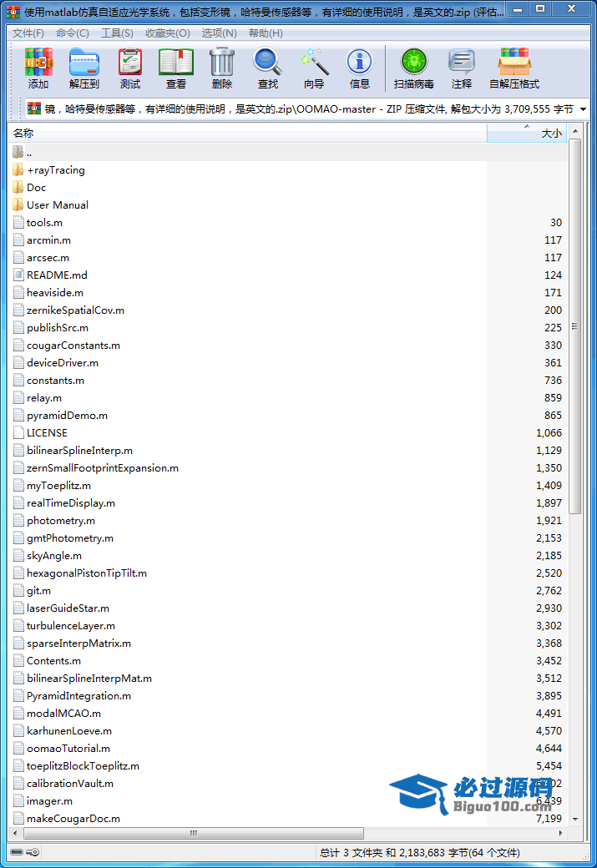Screen dimensions: 597x868
Task: Click horizontal scrollbar left arrow
Action: click(15, 833)
